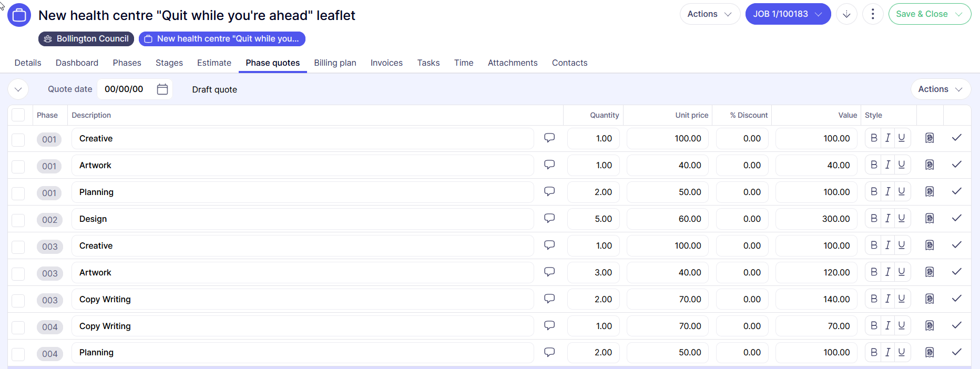Go to the Estimate tab
The image size is (980, 369).
point(214,63)
